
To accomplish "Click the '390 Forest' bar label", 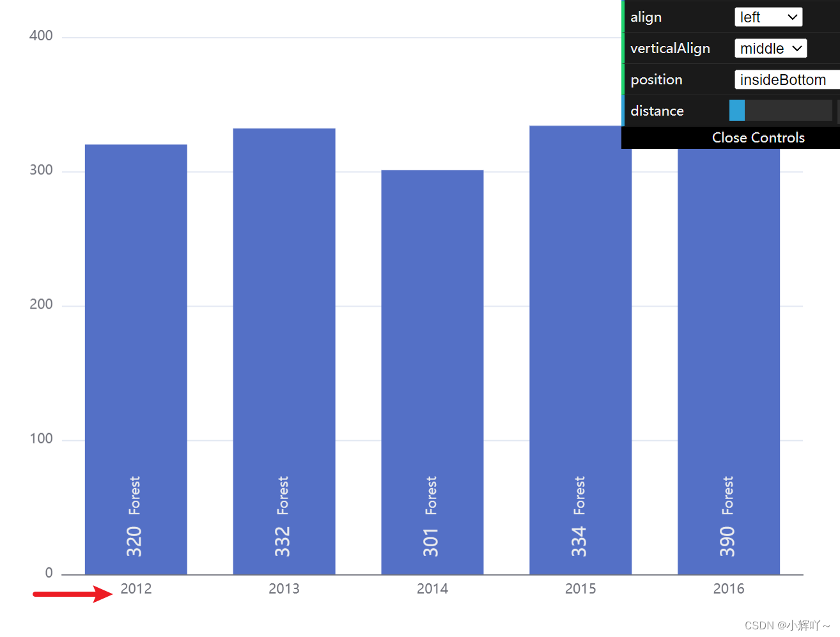I will (x=727, y=516).
